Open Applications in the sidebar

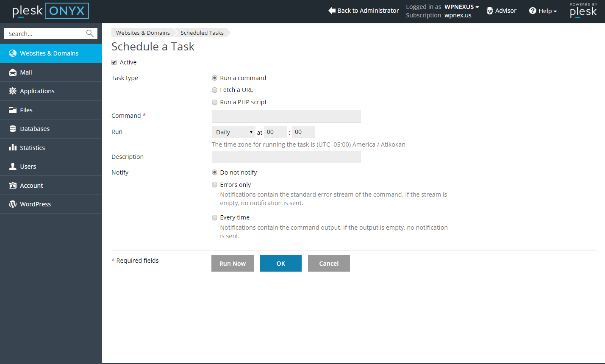[x=51, y=91]
